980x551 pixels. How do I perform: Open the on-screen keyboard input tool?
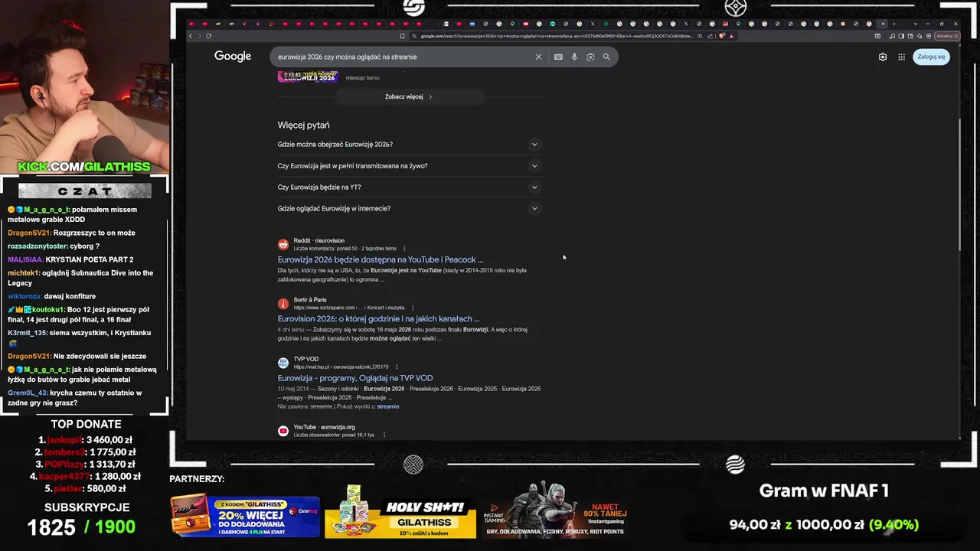(558, 57)
